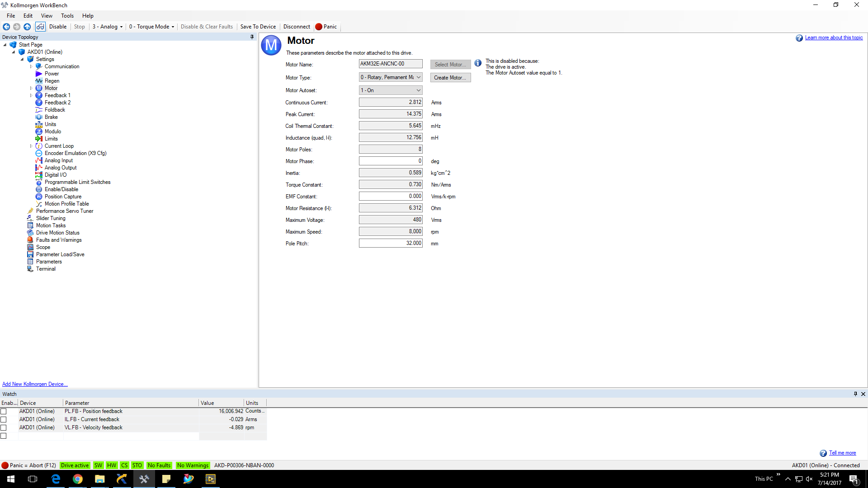This screenshot has height=488, width=868.
Task: Open the Scope icon
Action: (30, 247)
